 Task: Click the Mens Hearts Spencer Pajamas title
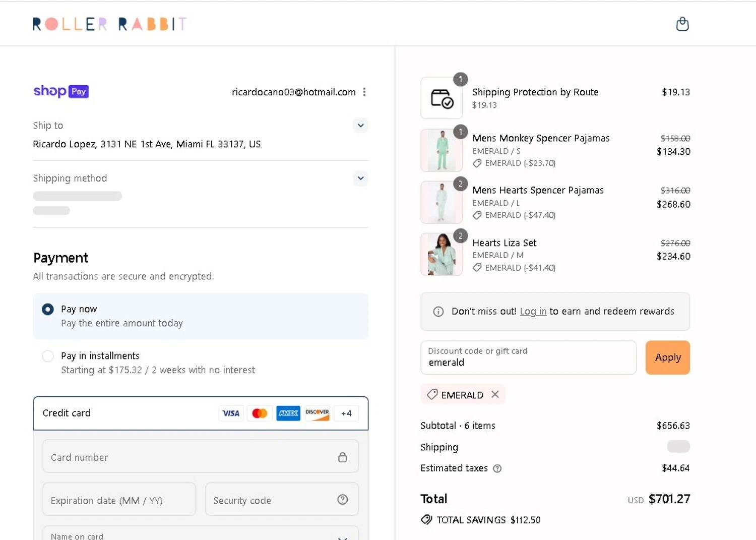tap(538, 190)
